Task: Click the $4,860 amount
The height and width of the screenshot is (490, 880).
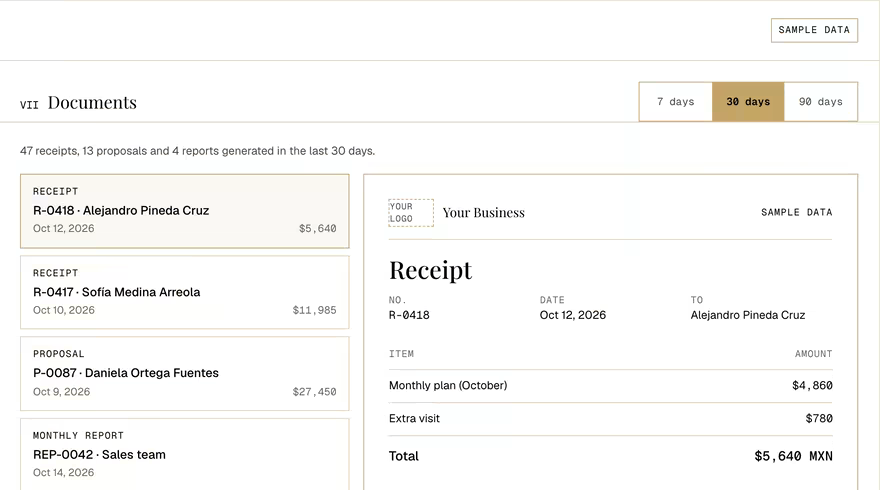Action: 812,386
